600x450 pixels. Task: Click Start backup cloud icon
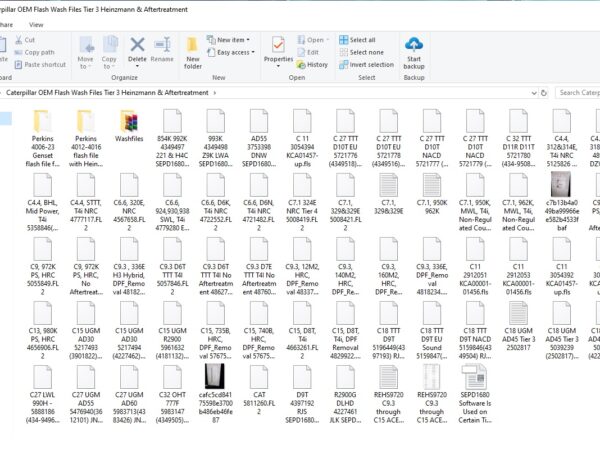coord(414,45)
